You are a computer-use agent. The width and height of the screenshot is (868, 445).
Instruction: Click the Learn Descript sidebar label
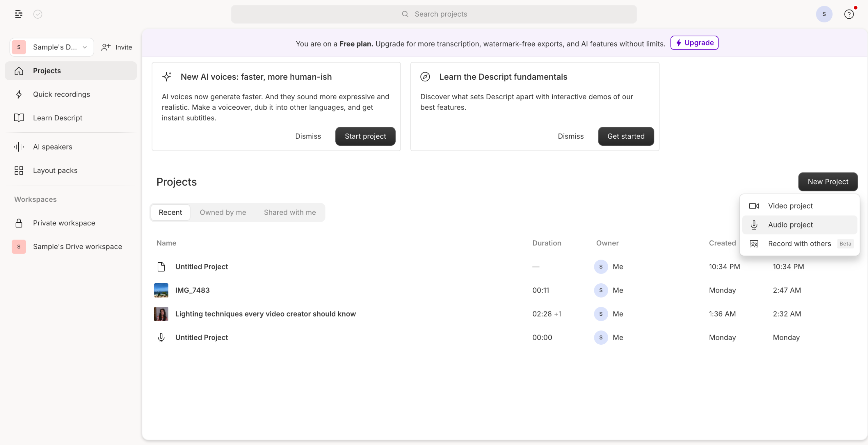[x=58, y=118]
